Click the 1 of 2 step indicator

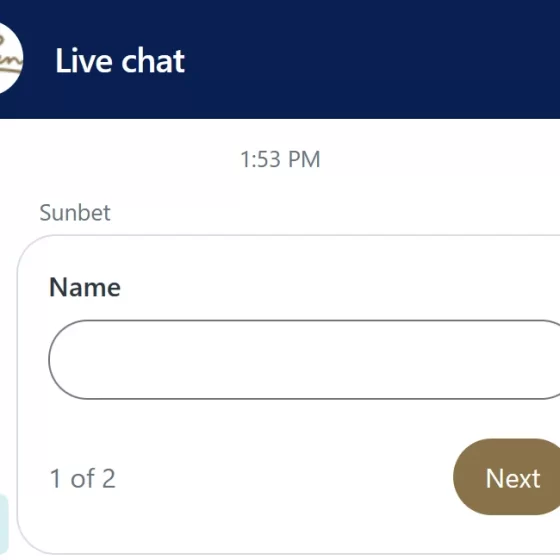click(82, 478)
